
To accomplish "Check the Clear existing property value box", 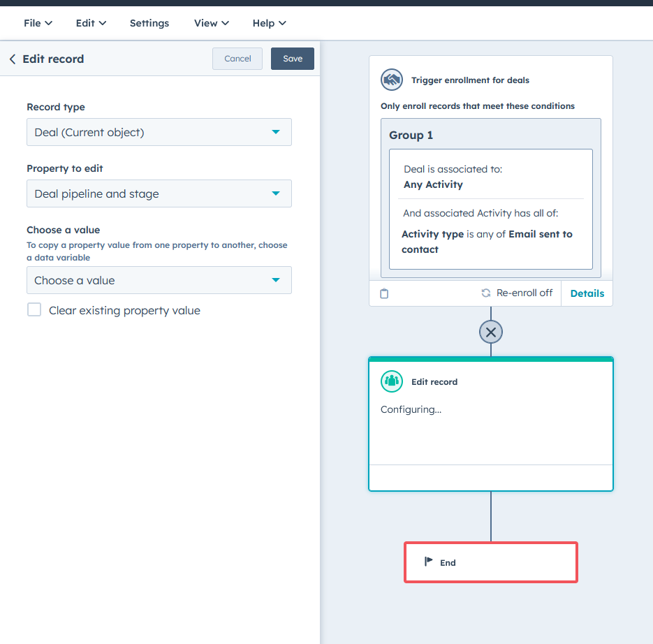I will [34, 309].
